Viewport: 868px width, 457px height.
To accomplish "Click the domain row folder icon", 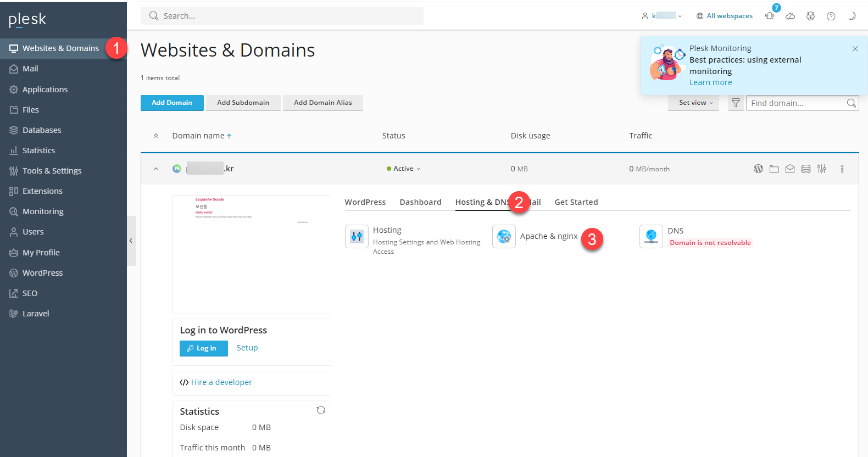I will pyautogui.click(x=774, y=169).
